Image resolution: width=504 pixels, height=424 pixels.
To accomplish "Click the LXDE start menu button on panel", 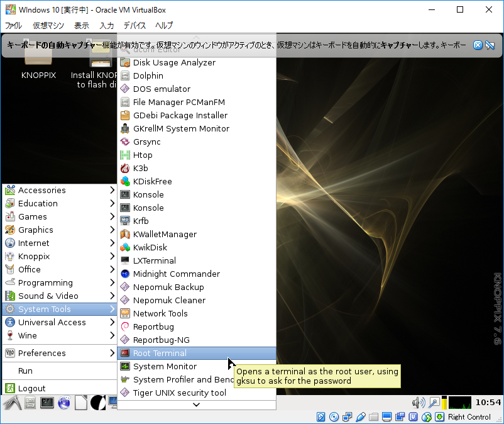I will coord(12,403).
